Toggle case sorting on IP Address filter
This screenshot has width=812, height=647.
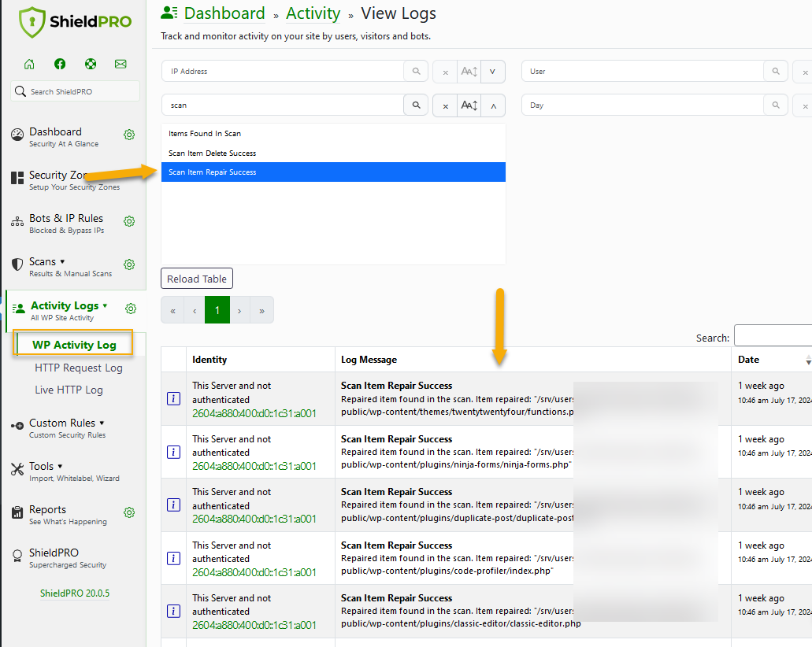pos(469,72)
